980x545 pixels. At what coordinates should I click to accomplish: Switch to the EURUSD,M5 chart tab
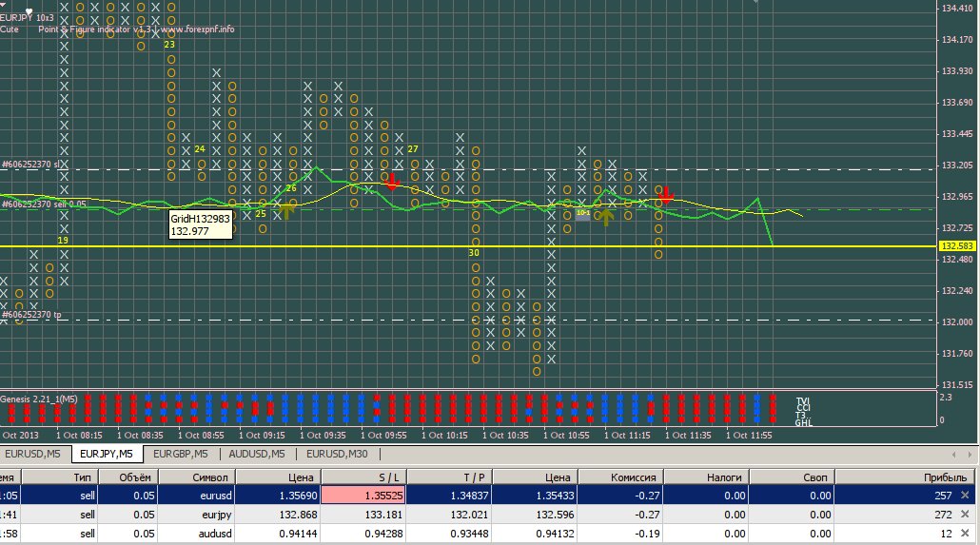(33, 454)
